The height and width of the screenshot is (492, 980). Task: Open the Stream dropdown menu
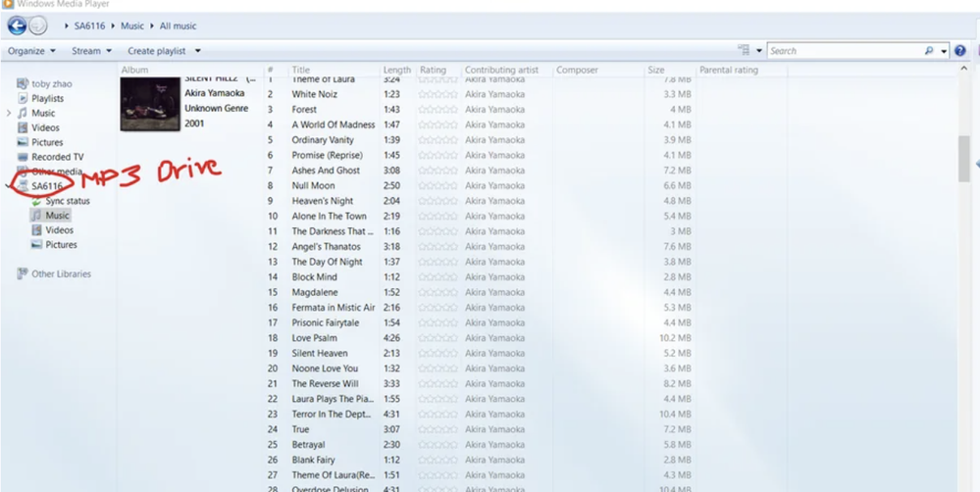click(91, 51)
